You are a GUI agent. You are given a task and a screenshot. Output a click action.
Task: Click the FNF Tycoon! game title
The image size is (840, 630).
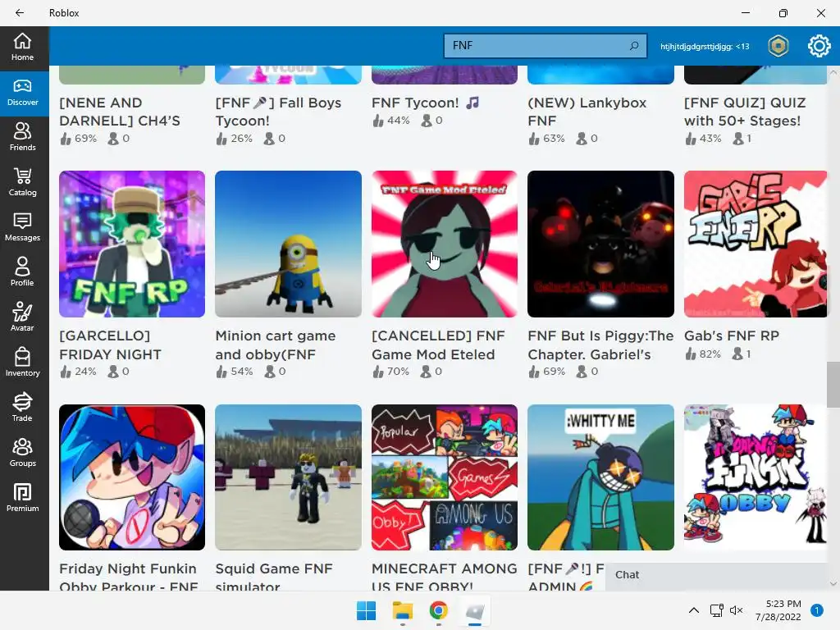pos(426,103)
